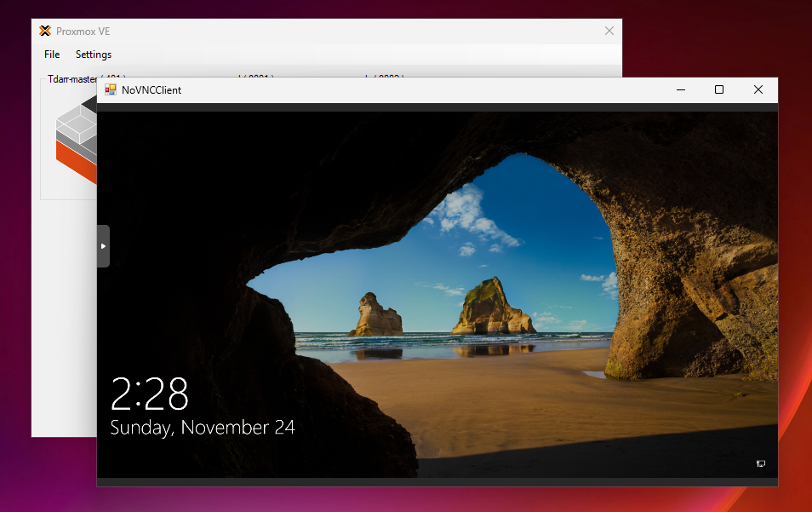Maximize the NoVNCClient window
Image resolution: width=812 pixels, height=512 pixels.
[x=719, y=89]
